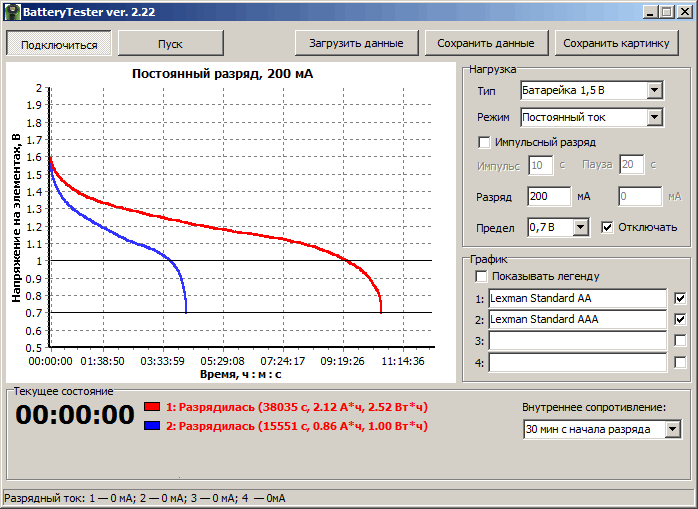Enable the Показывать легенду checkbox

(481, 276)
